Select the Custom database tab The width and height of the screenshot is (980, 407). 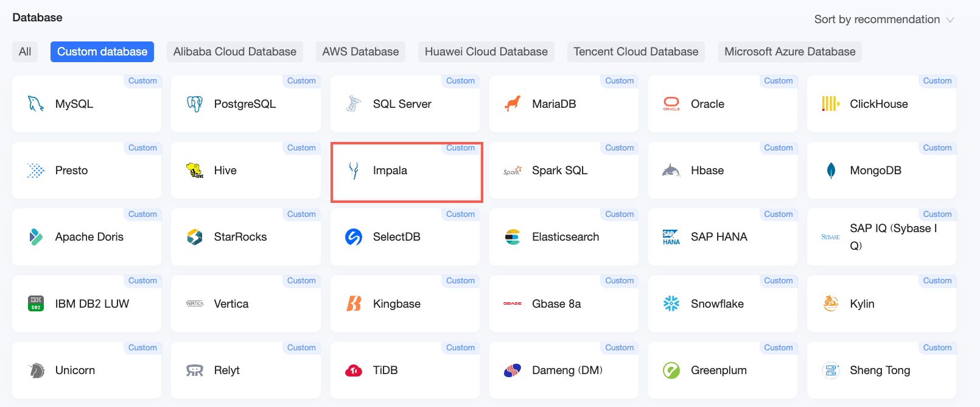(x=102, y=52)
